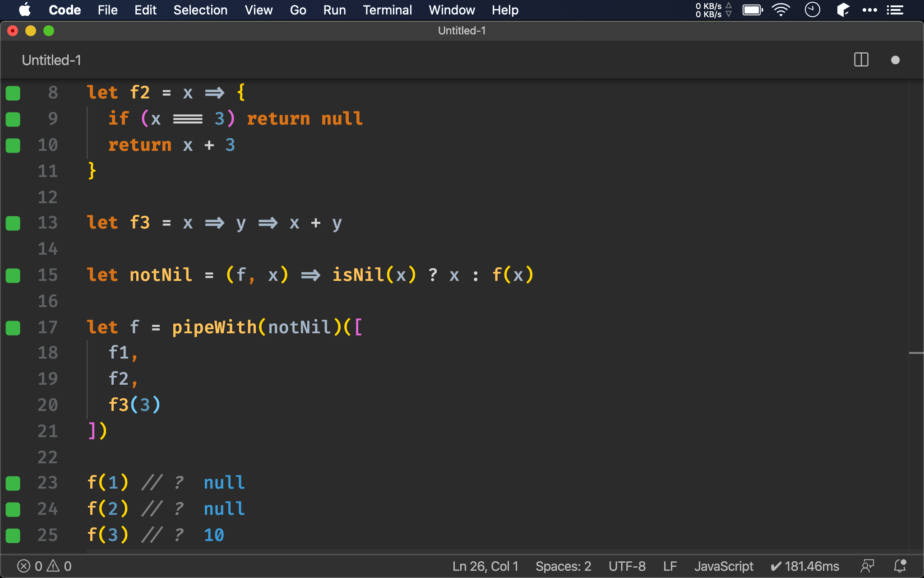Click the clock icon in menu bar
Viewport: 924px width, 578px height.
click(x=812, y=10)
